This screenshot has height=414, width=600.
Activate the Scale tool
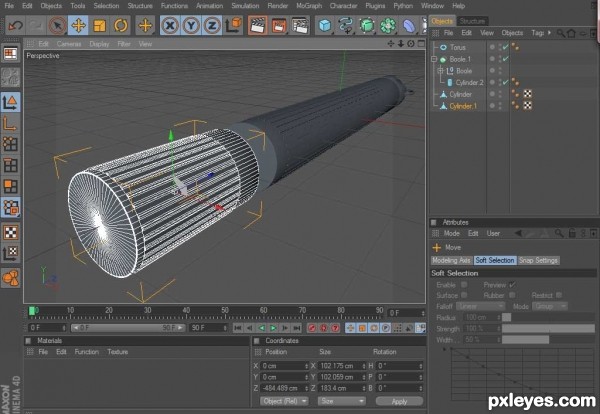[x=99, y=26]
